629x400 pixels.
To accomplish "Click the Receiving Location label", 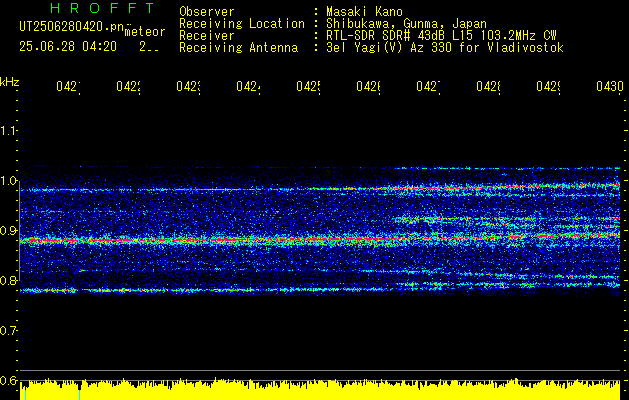I will [x=242, y=24].
